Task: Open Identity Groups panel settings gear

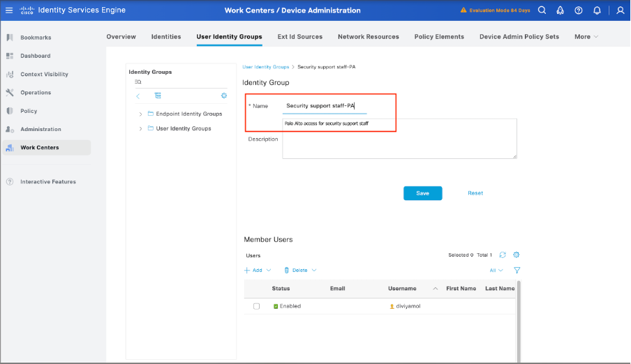Action: 224,96
